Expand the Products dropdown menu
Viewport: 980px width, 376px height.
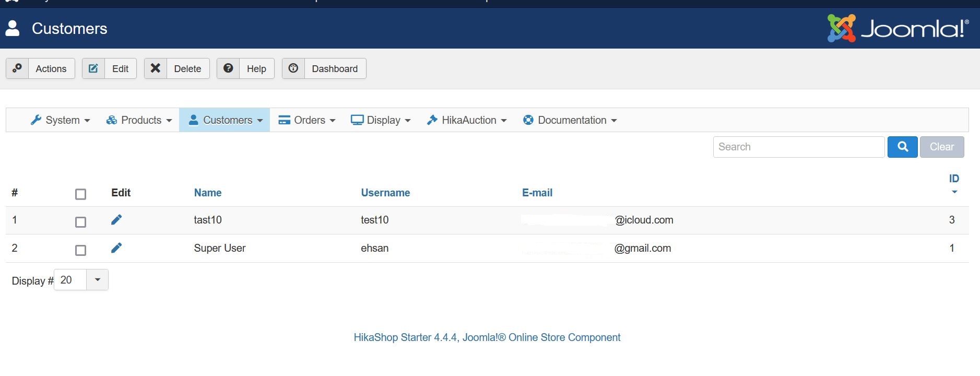(x=139, y=120)
